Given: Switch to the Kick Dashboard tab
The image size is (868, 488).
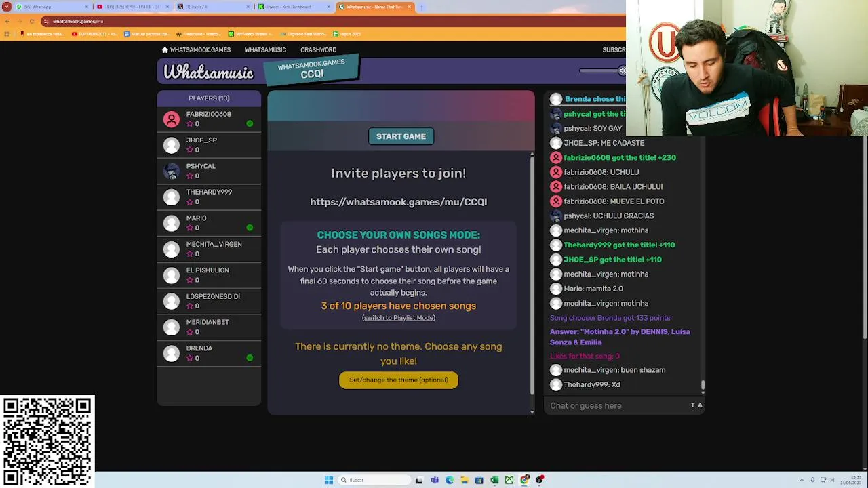Looking at the screenshot, I should (294, 7).
